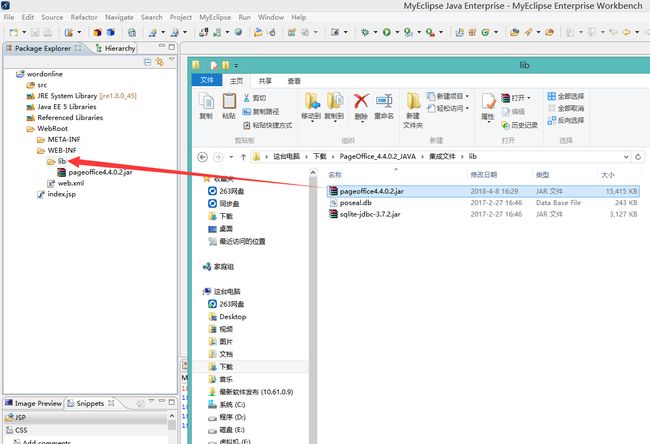
Task: Select the wordonline project node
Action: (40, 74)
